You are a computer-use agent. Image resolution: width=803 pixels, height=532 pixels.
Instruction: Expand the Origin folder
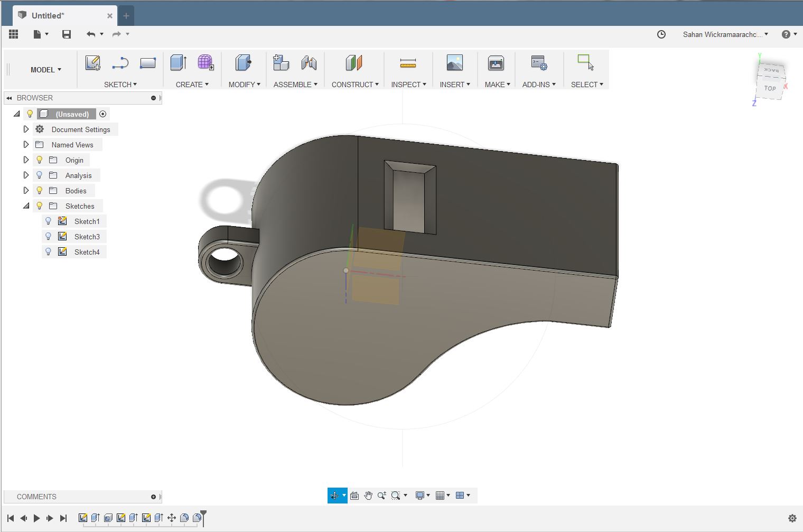26,160
